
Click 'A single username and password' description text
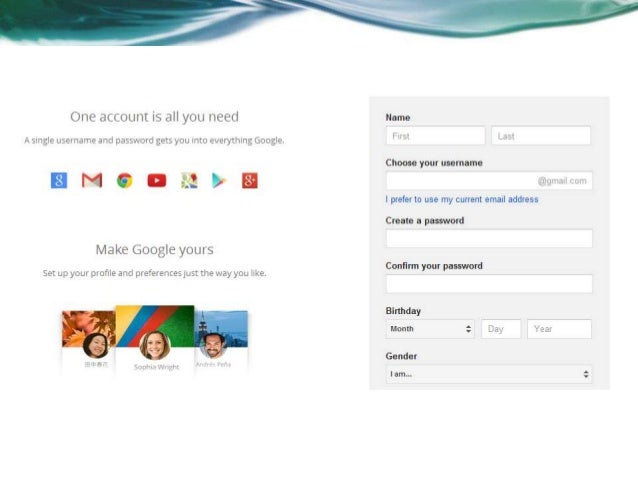click(x=154, y=140)
